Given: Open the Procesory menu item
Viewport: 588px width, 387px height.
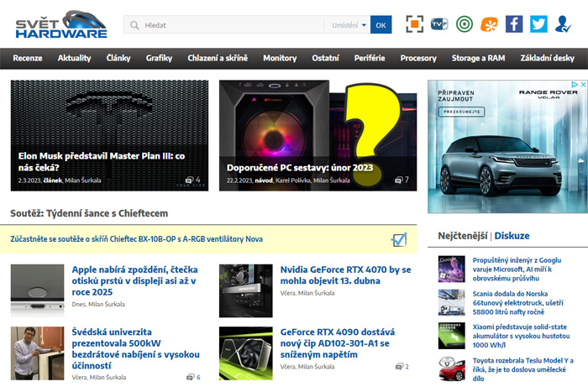Looking at the screenshot, I should coord(418,58).
